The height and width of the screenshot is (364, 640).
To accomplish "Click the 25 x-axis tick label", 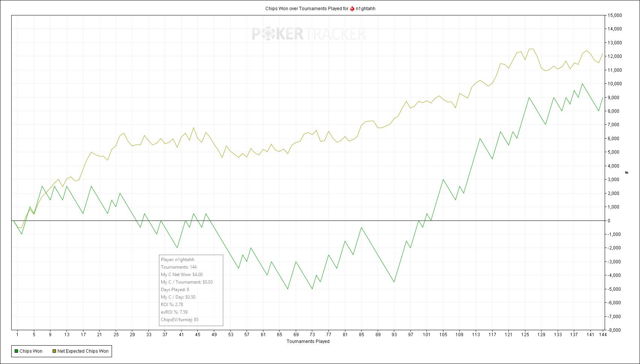I will pyautogui.click(x=116, y=335).
